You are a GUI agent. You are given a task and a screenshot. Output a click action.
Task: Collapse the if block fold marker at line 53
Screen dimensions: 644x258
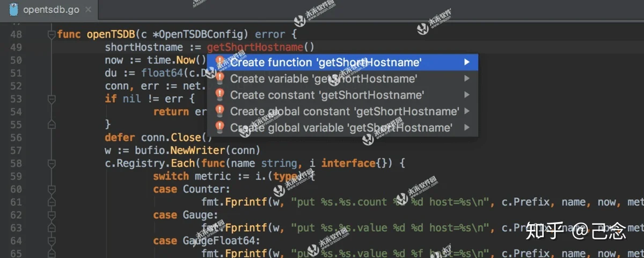click(52, 99)
